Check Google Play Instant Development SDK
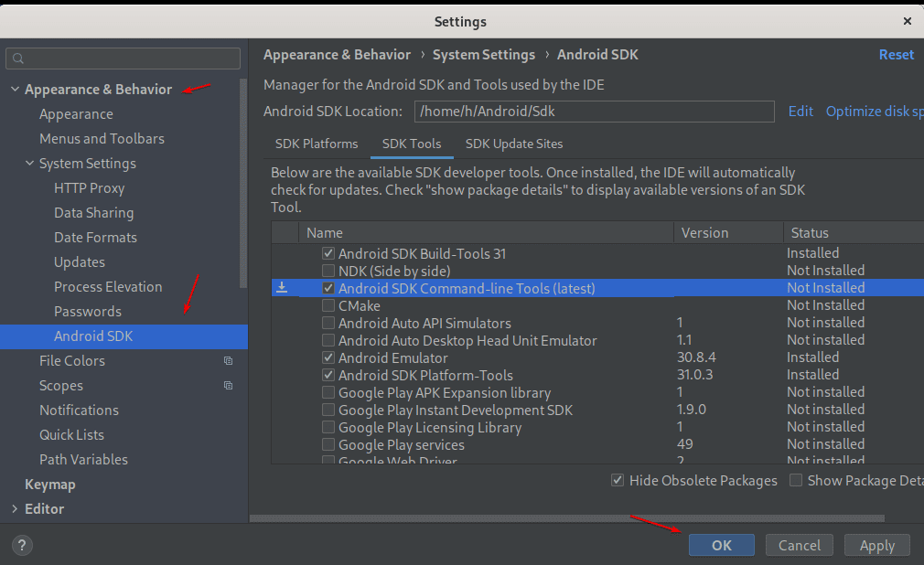 pos(328,410)
